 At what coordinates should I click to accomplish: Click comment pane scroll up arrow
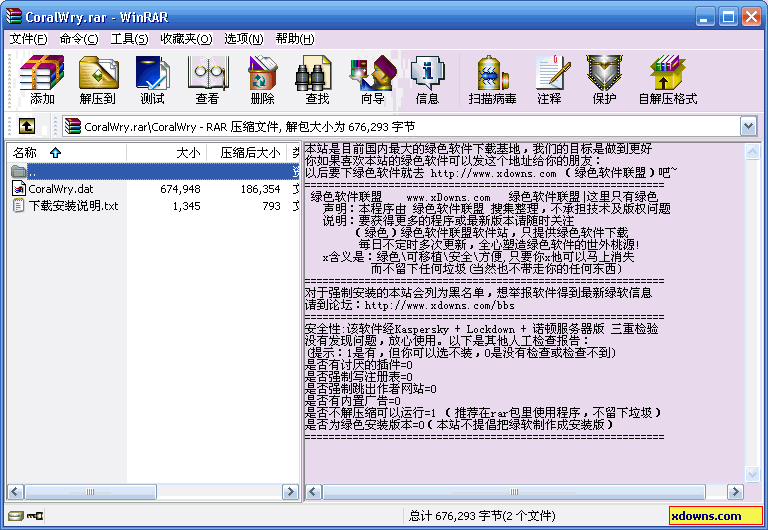(x=752, y=151)
